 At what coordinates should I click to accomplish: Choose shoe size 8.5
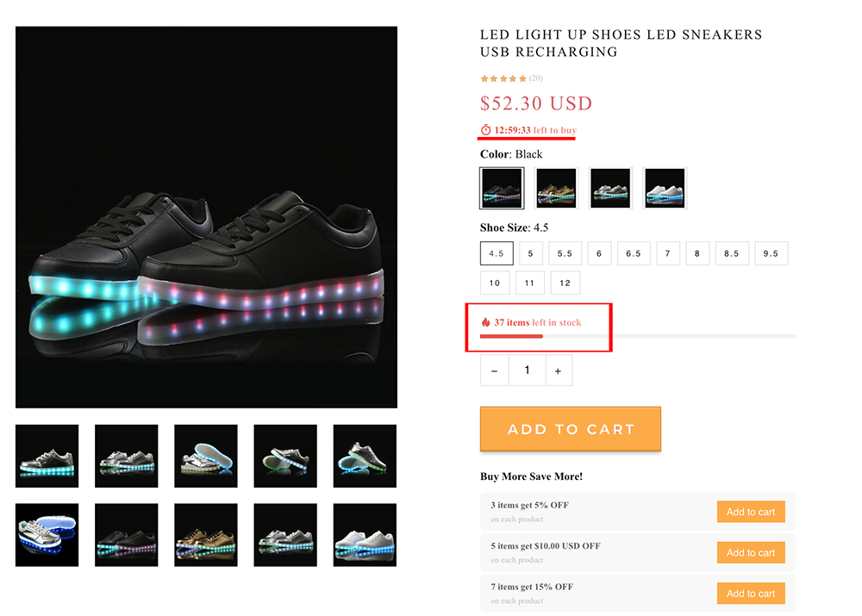pyautogui.click(x=731, y=253)
